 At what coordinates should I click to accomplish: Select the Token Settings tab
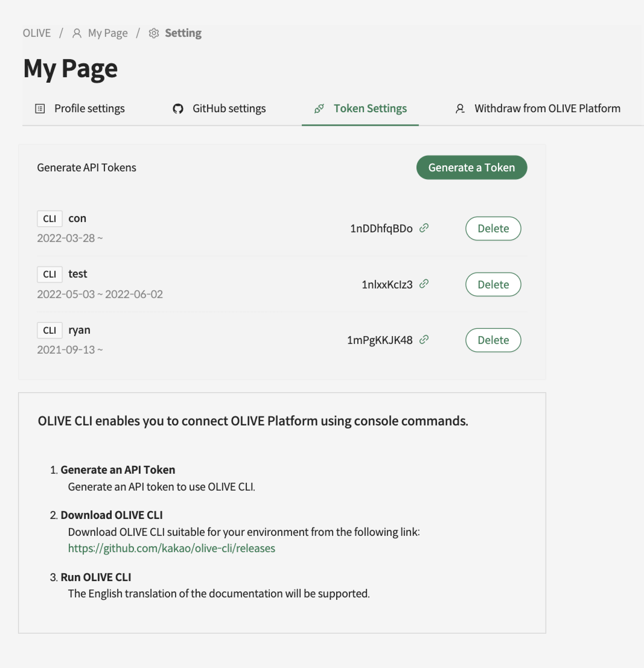(370, 109)
